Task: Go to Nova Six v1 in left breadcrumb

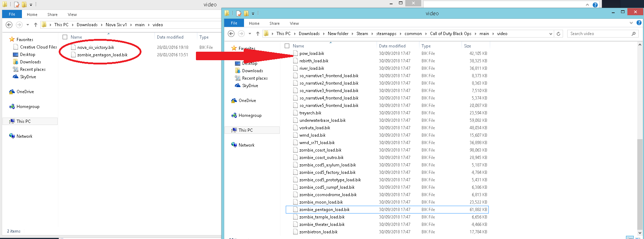Action: pos(116,25)
